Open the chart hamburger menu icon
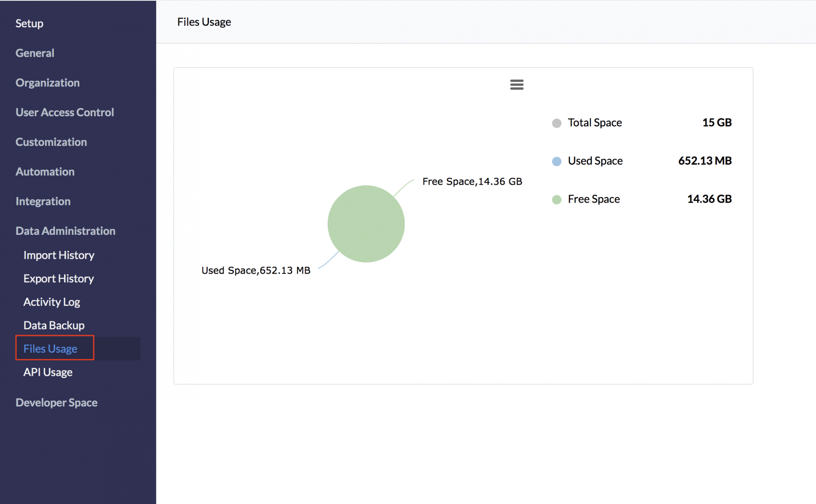816x504 pixels. click(x=517, y=84)
